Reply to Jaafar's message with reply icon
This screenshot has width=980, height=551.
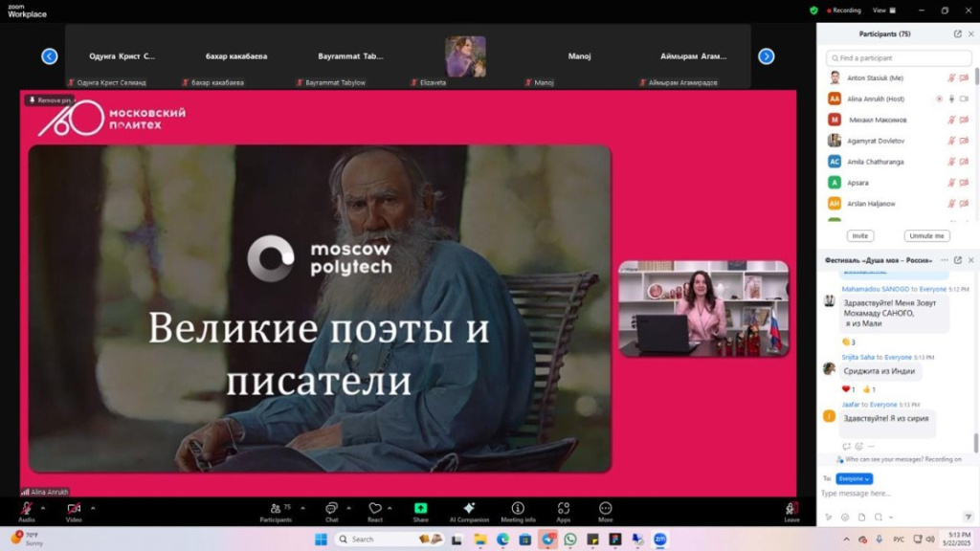click(846, 447)
